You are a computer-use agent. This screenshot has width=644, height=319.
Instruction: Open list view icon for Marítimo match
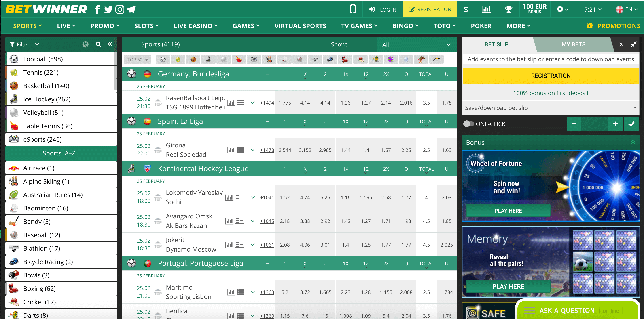240,292
